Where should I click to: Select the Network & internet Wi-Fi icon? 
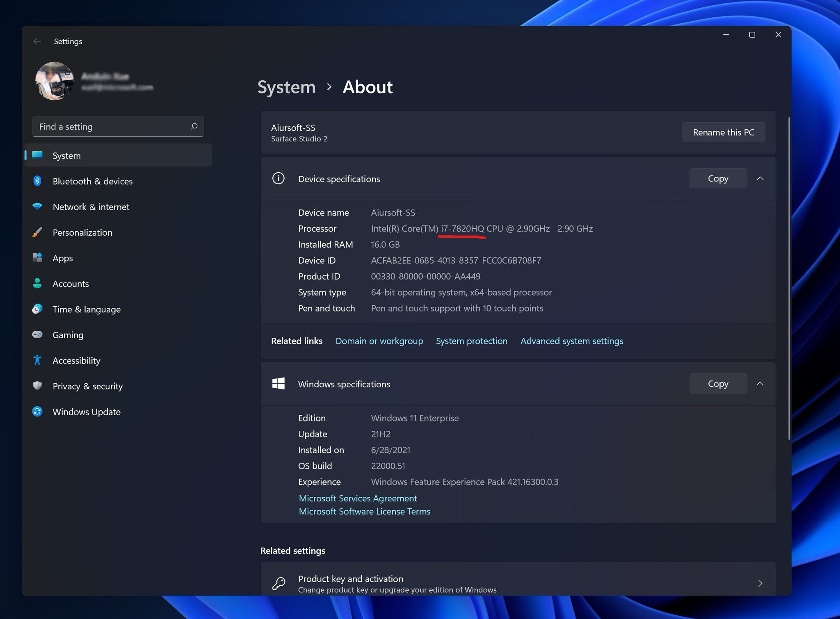pos(37,207)
